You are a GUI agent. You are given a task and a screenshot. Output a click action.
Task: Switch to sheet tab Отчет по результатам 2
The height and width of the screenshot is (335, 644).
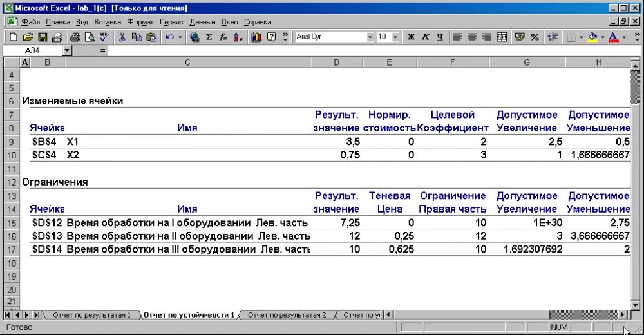pos(287,315)
